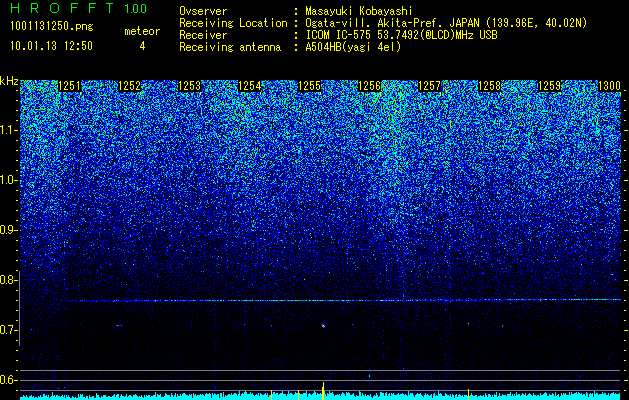
Task: Click the 1256 time label
Action: [x=369, y=86]
